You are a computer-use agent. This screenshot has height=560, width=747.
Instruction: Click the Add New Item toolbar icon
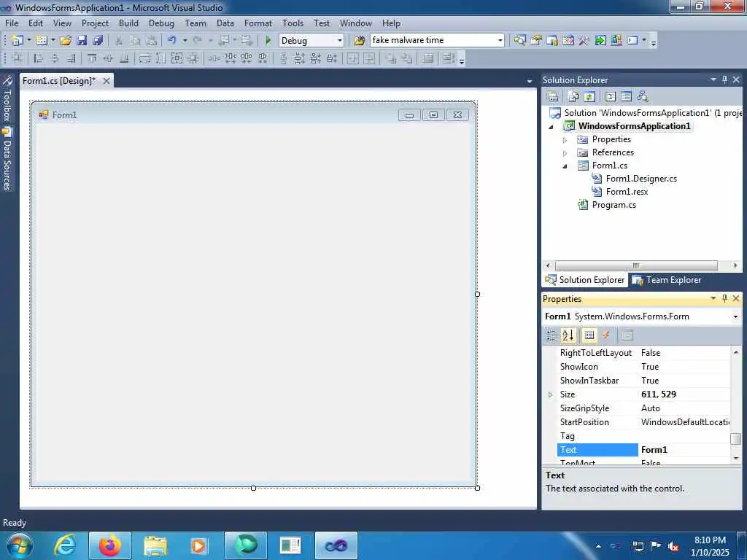(x=42, y=41)
